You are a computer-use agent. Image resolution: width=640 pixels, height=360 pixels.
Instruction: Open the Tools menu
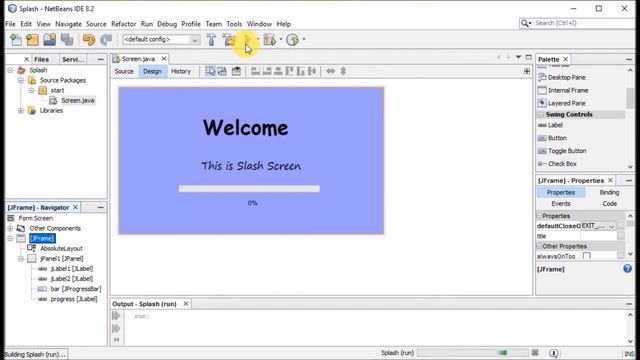click(234, 24)
